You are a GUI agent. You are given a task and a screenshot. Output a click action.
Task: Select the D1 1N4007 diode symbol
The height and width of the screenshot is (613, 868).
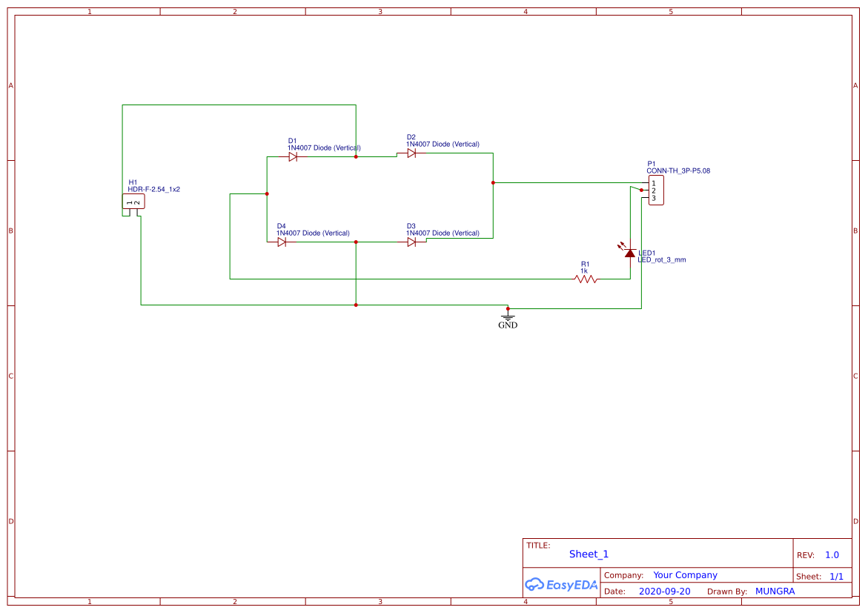(x=292, y=156)
